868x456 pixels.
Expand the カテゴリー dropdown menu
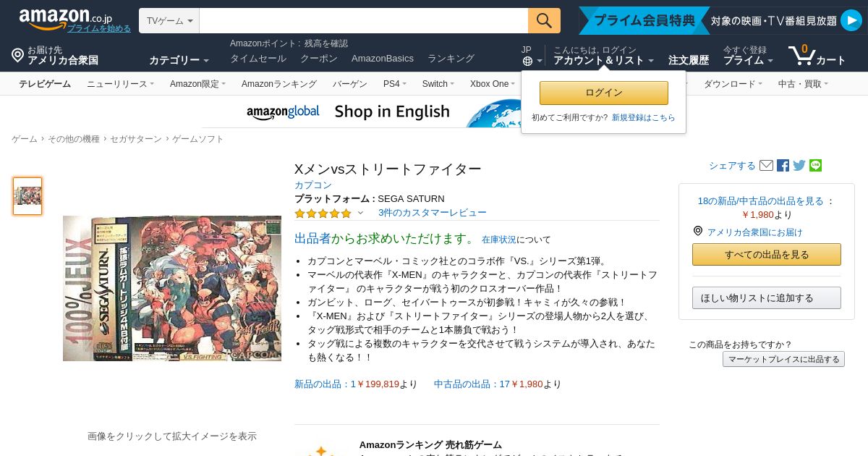[179, 60]
